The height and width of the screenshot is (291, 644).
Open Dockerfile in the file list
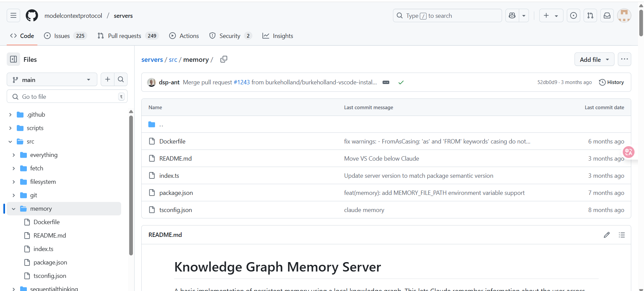point(172,141)
